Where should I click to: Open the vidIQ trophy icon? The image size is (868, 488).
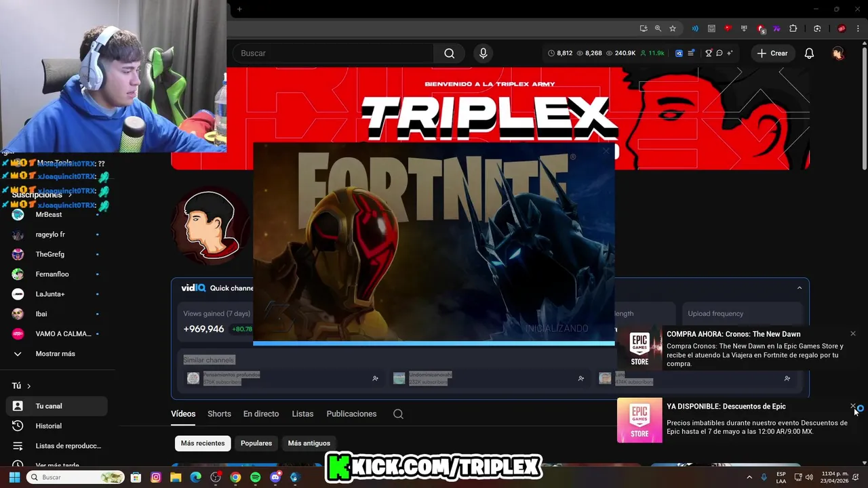pos(709,53)
